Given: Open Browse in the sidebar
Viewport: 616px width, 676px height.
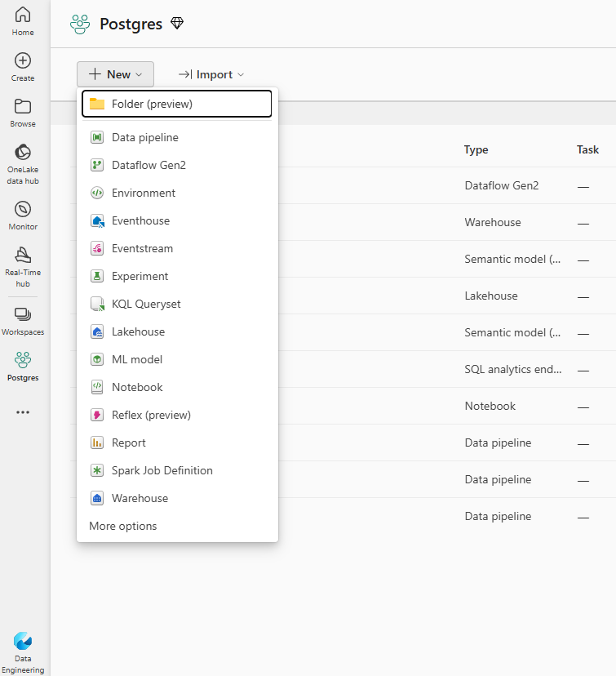Looking at the screenshot, I should pyautogui.click(x=23, y=113).
